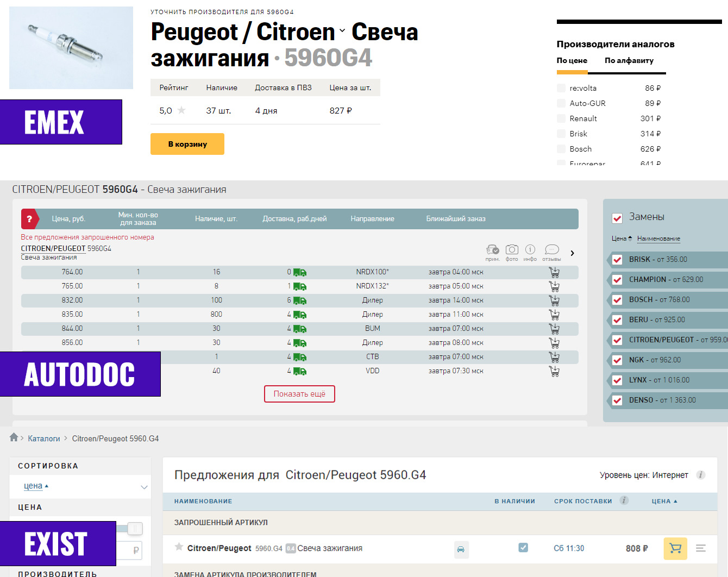
Task: Switch to the По цене tab
Action: click(x=572, y=60)
